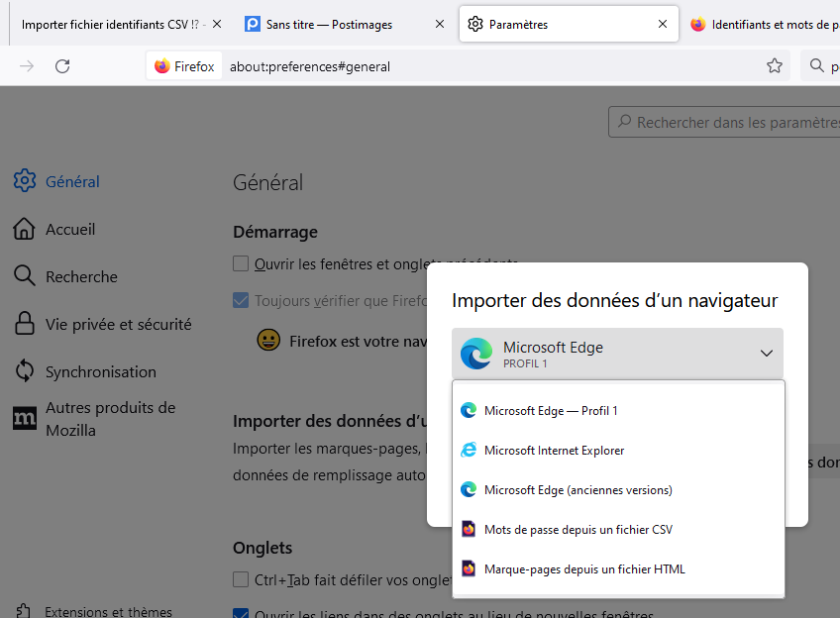Click the search magnifier in toolbar search box

pos(816,65)
